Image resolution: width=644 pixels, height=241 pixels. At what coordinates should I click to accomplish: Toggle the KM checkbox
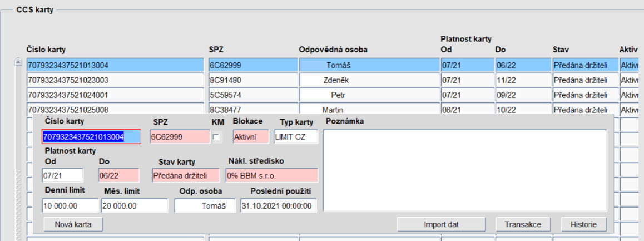(216, 137)
